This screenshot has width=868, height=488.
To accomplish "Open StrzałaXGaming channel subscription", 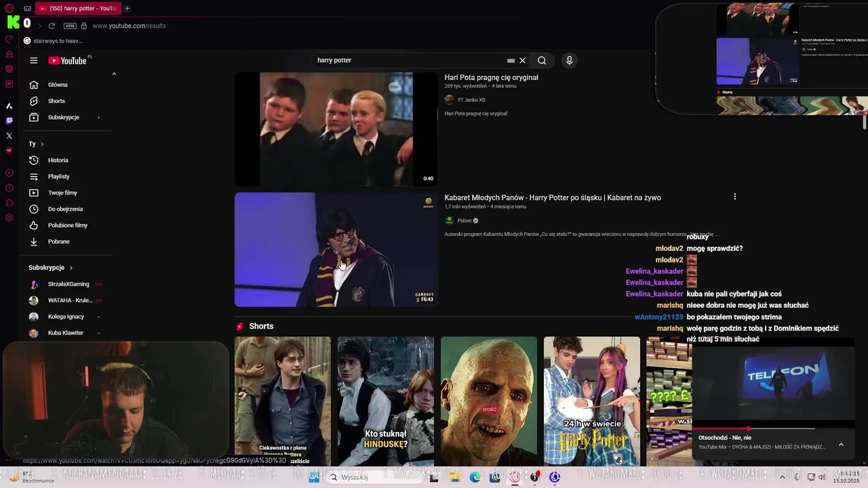I will (68, 284).
